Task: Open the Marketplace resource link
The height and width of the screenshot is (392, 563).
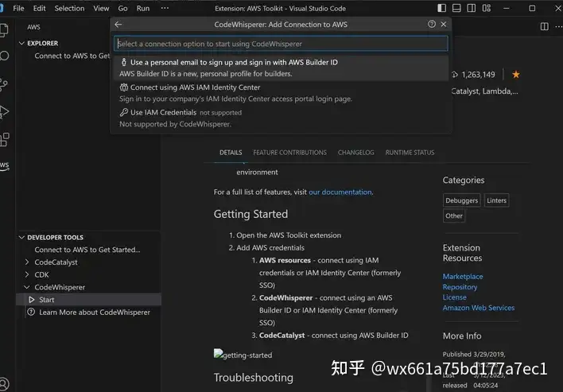Action: pyautogui.click(x=463, y=277)
